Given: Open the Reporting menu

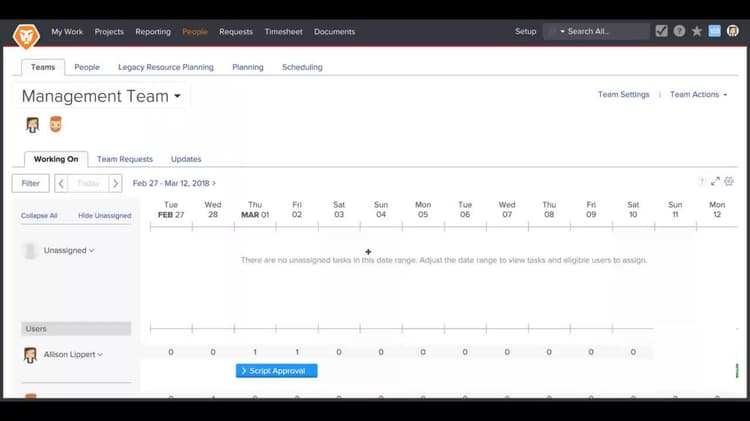Looking at the screenshot, I should tap(153, 32).
